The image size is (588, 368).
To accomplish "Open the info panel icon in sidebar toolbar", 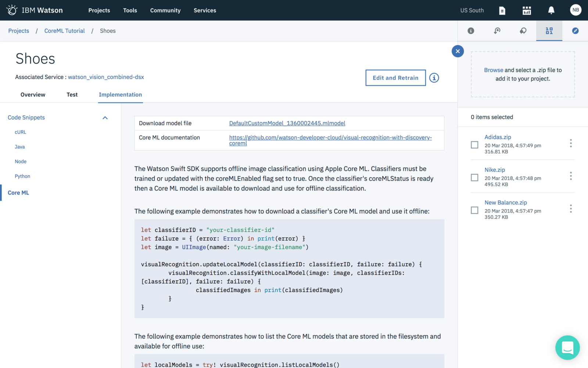I will point(471,31).
